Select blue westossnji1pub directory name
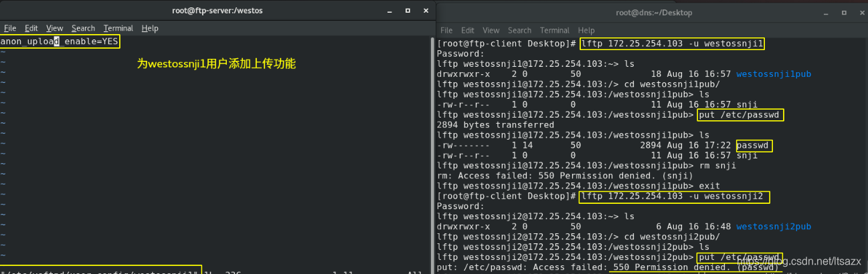868x274 pixels. (x=773, y=74)
